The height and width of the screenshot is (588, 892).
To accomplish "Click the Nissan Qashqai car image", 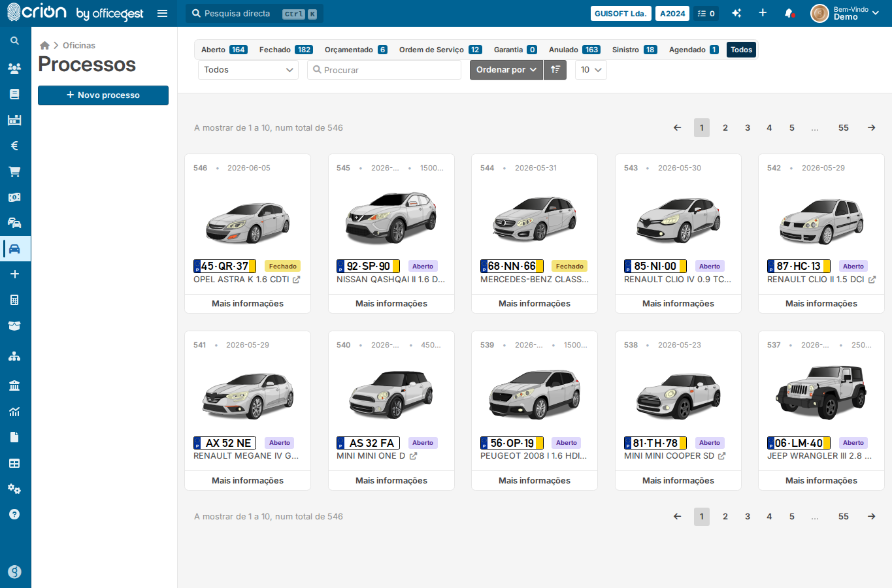I will click(x=391, y=218).
